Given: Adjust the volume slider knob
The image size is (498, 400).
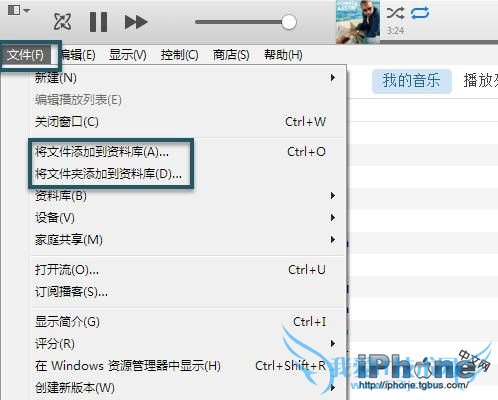Looking at the screenshot, I should (289, 22).
